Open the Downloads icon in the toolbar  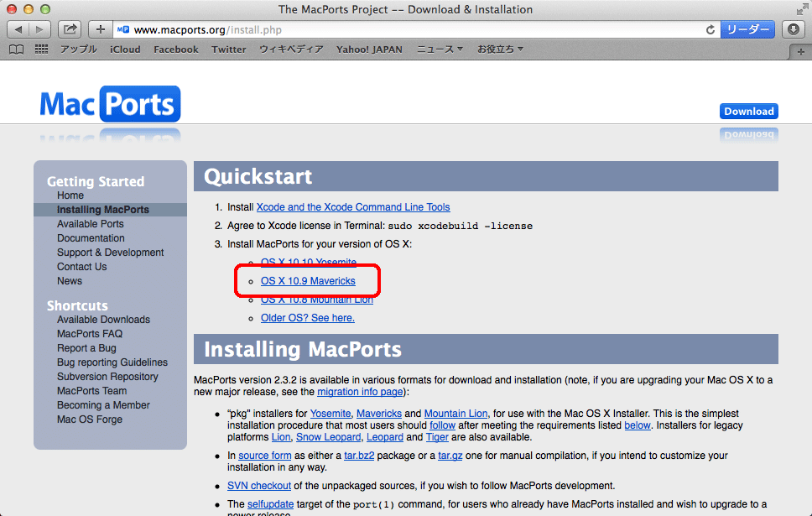(793, 29)
